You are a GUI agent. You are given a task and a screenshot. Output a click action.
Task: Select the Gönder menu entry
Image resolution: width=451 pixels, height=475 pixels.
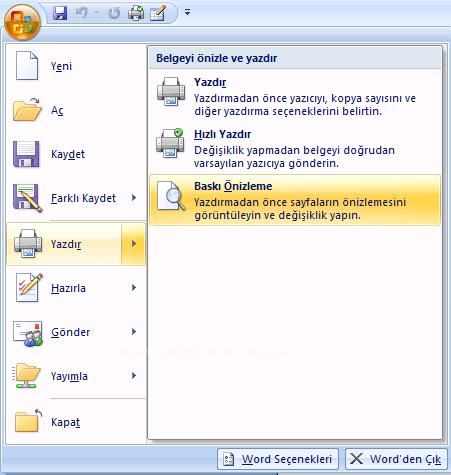[x=71, y=332]
